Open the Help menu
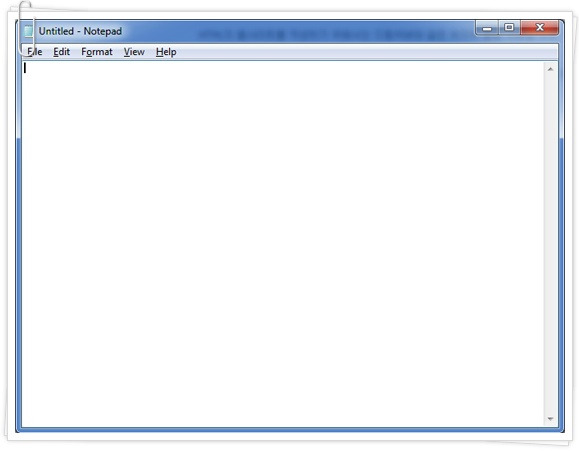579x451 pixels. (x=166, y=52)
